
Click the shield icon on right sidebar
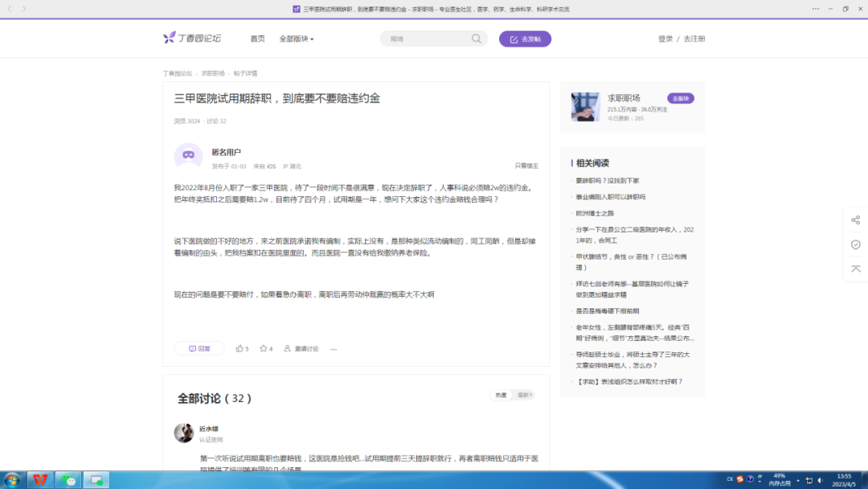[x=855, y=244]
